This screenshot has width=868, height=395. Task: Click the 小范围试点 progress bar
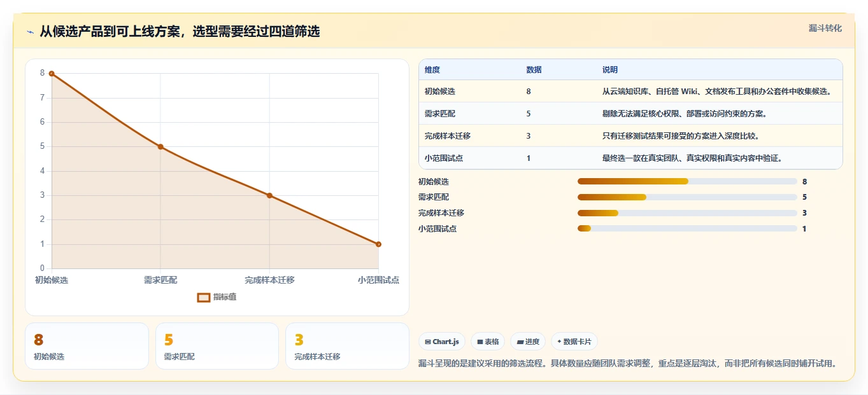687,228
